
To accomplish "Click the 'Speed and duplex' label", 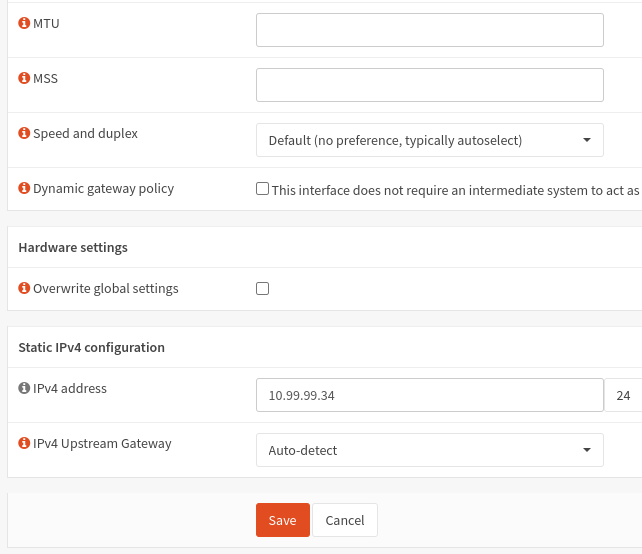I will click(85, 133).
